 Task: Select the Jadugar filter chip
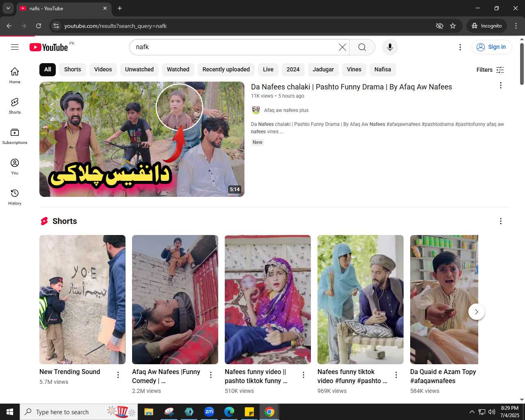[323, 69]
